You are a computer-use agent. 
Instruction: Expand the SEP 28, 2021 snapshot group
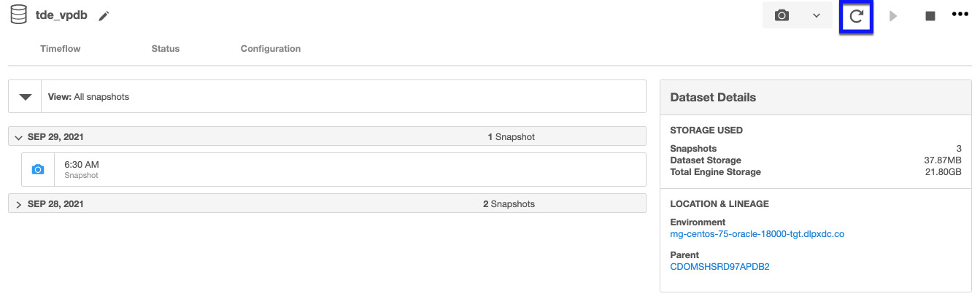(19, 205)
